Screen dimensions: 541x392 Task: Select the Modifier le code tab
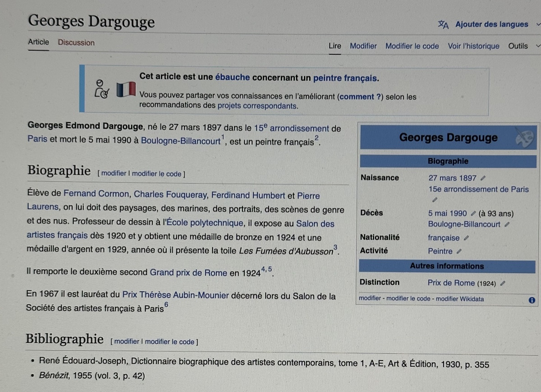(x=412, y=46)
